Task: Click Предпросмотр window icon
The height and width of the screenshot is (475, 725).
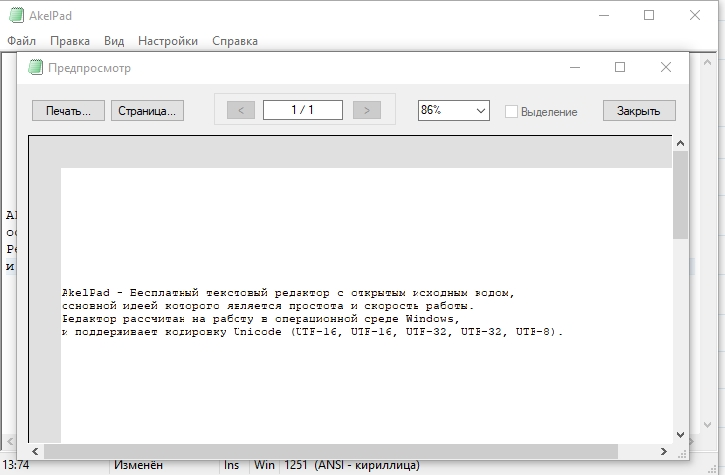Action: 35,68
